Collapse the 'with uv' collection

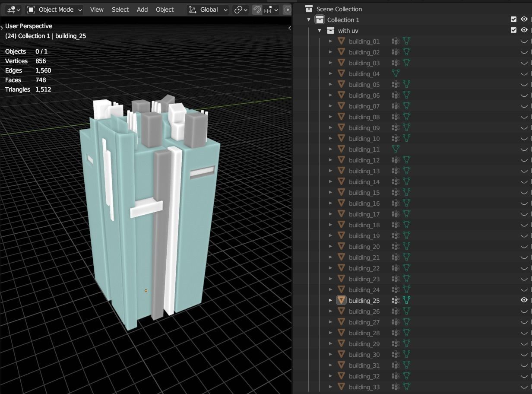(x=320, y=31)
